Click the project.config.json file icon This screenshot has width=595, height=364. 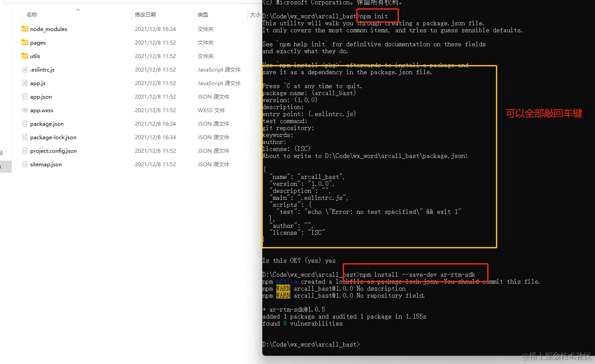pyautogui.click(x=25, y=151)
